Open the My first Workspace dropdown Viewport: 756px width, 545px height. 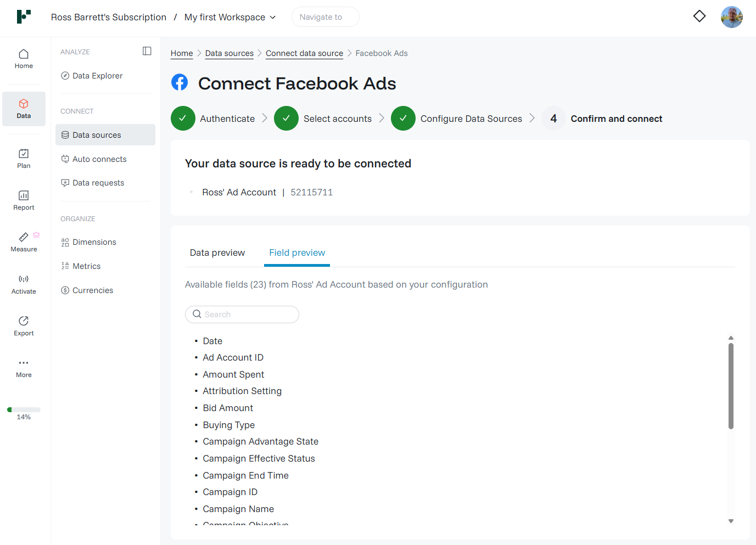[230, 17]
